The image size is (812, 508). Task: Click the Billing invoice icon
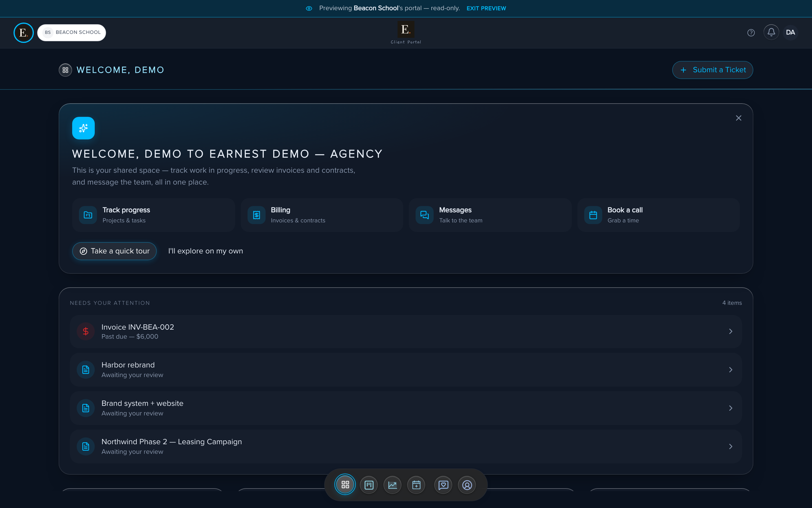256,215
